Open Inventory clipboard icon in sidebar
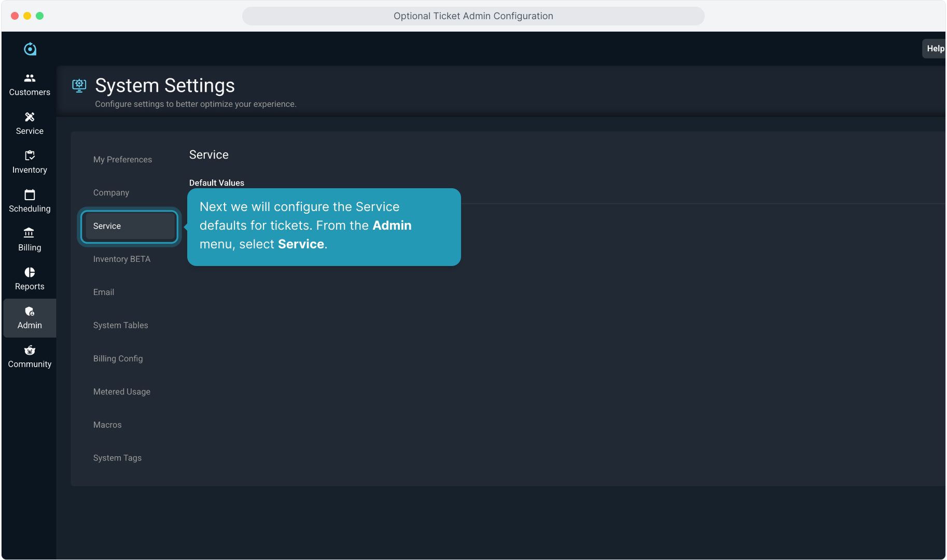947x560 pixels. [30, 156]
